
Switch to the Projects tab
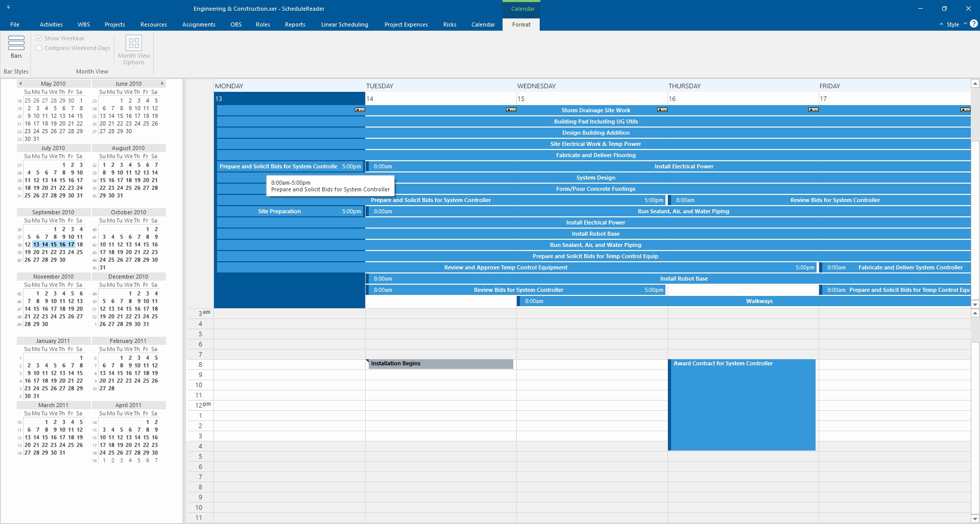point(115,24)
